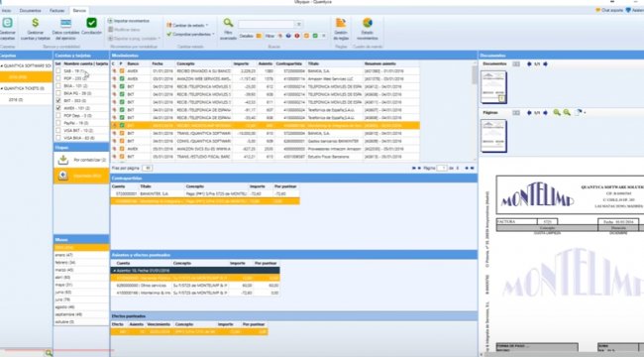Screen dimensions: 644x357
Task: Open Comprobar pendientes dropdown
Action: pyautogui.click(x=190, y=34)
